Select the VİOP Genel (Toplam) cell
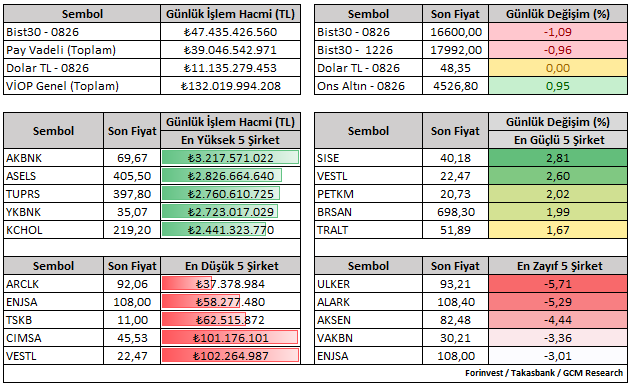This screenshot has width=632, height=387. (x=82, y=86)
